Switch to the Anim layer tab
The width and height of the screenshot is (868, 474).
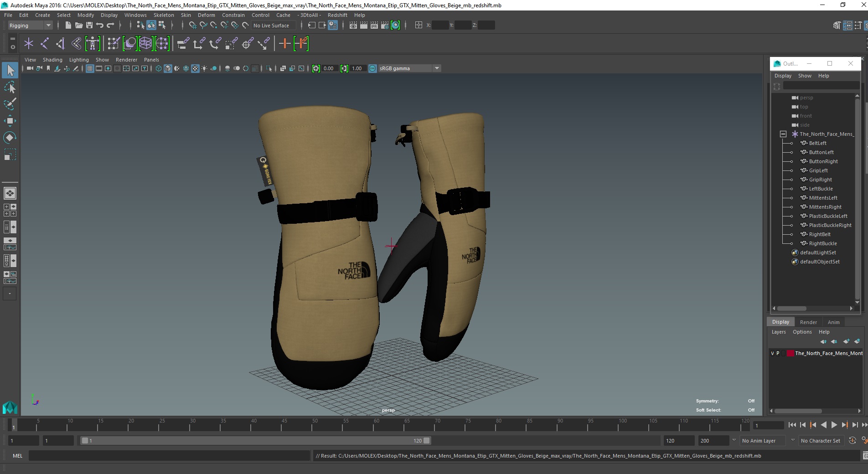[x=833, y=322]
